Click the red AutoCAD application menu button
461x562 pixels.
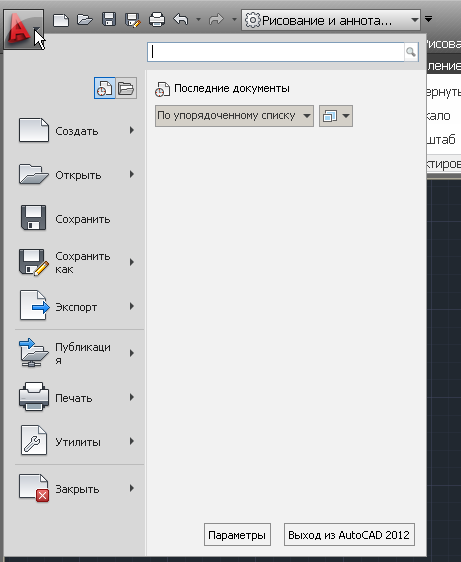23,29
